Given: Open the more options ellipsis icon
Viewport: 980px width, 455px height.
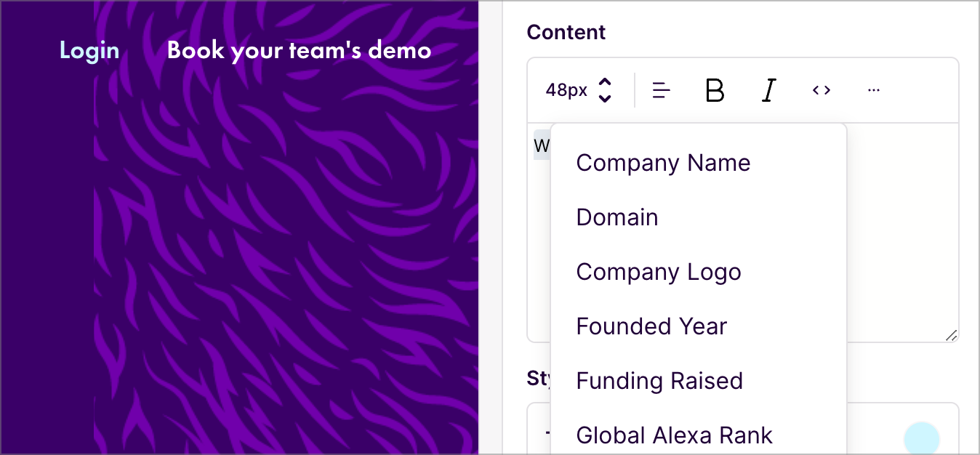Looking at the screenshot, I should point(874,90).
